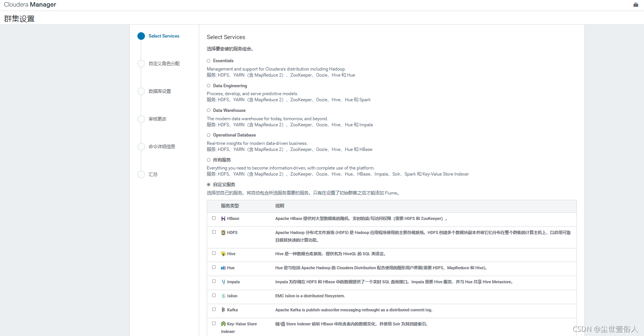The height and width of the screenshot is (336, 644).
Task: Check the HBase service checkbox
Action: pyautogui.click(x=214, y=218)
